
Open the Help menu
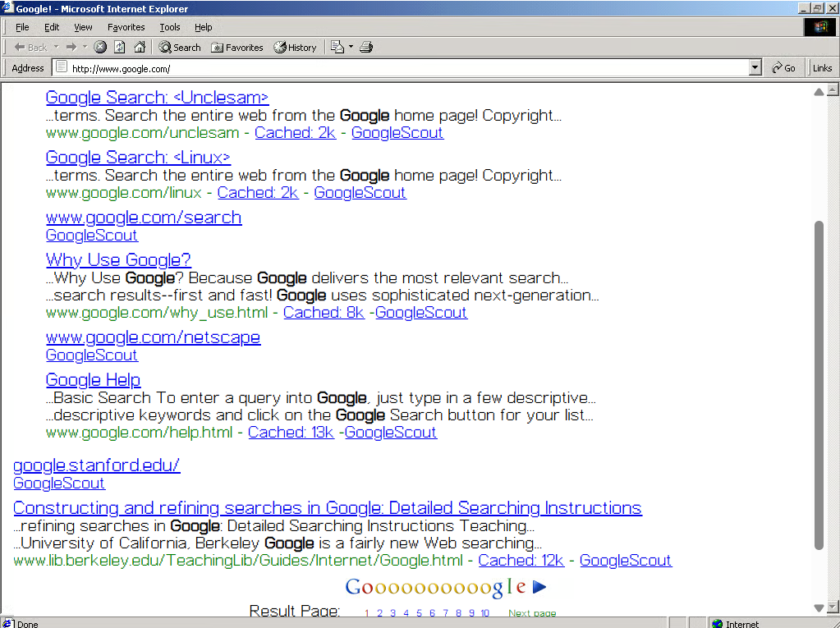(x=203, y=27)
